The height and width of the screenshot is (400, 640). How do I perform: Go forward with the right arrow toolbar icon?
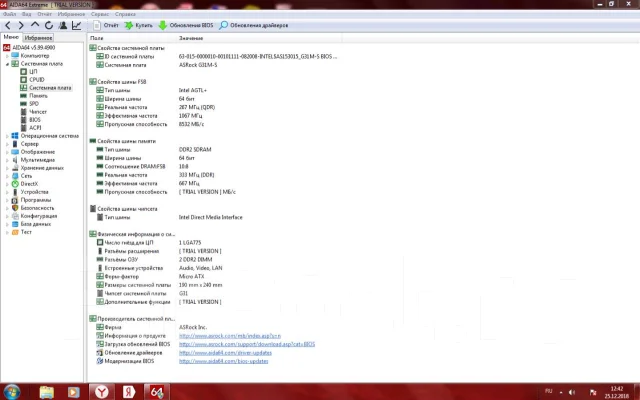tap(21, 25)
